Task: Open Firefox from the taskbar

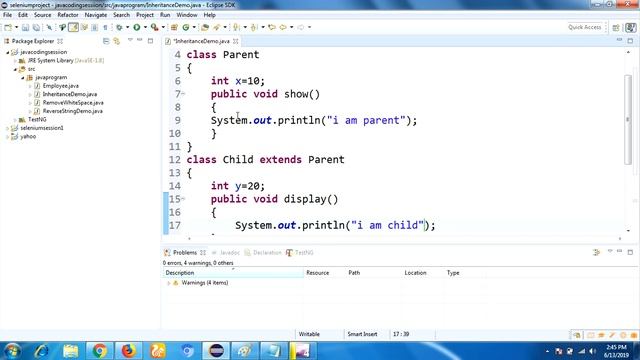Action: point(129,351)
